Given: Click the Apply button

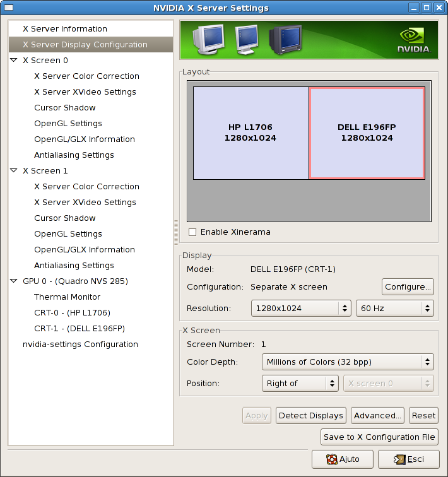Looking at the screenshot, I should 257,416.
